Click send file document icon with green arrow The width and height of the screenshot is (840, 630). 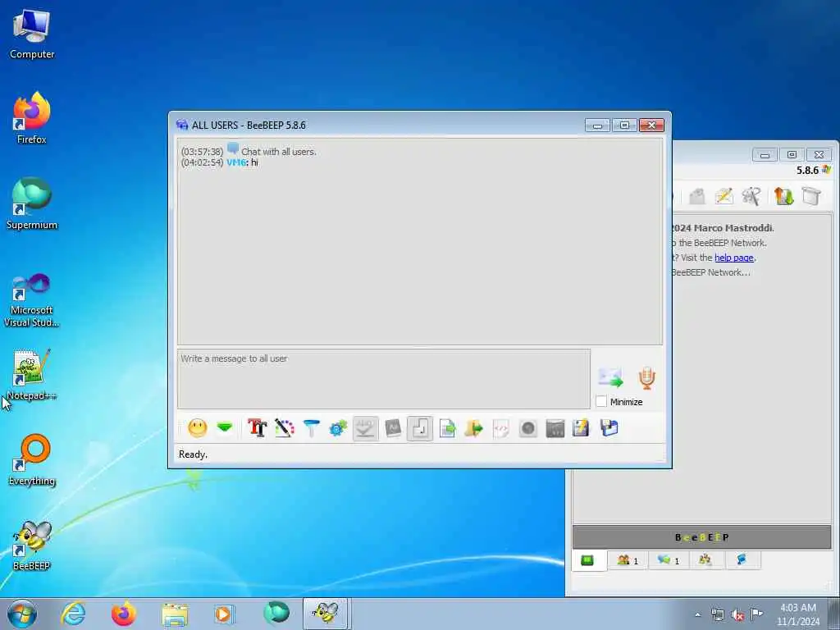[x=447, y=428]
